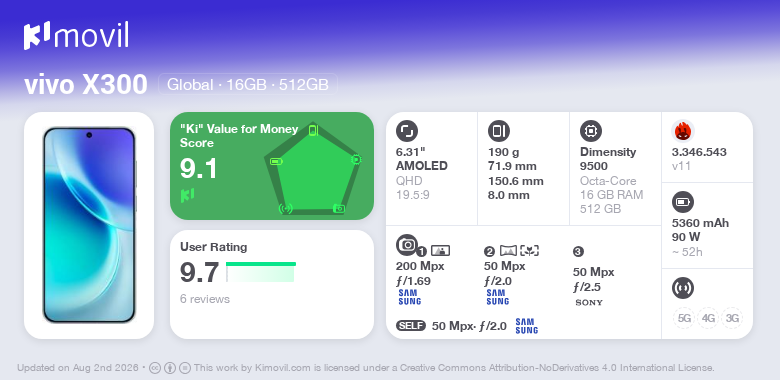
Task: Click the Global 16GB 512GB variant pill
Action: tap(248, 84)
